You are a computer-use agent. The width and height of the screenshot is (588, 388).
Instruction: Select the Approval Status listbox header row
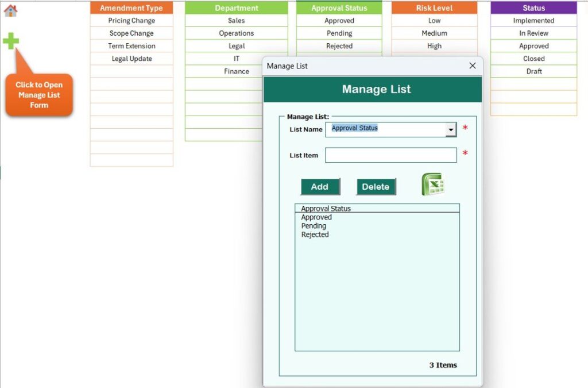pos(377,208)
